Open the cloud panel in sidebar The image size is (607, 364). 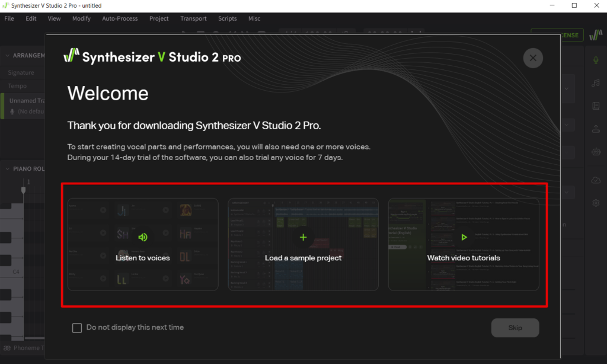pyautogui.click(x=596, y=180)
